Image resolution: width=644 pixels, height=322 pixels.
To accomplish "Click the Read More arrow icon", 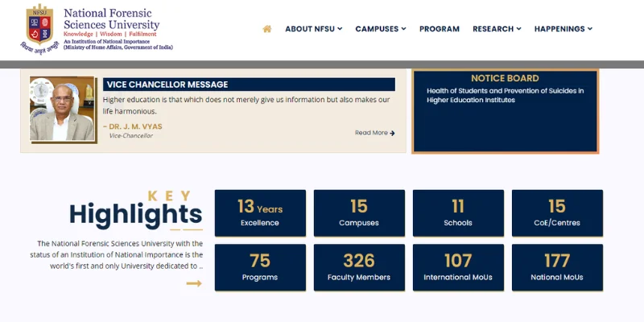I will (392, 133).
